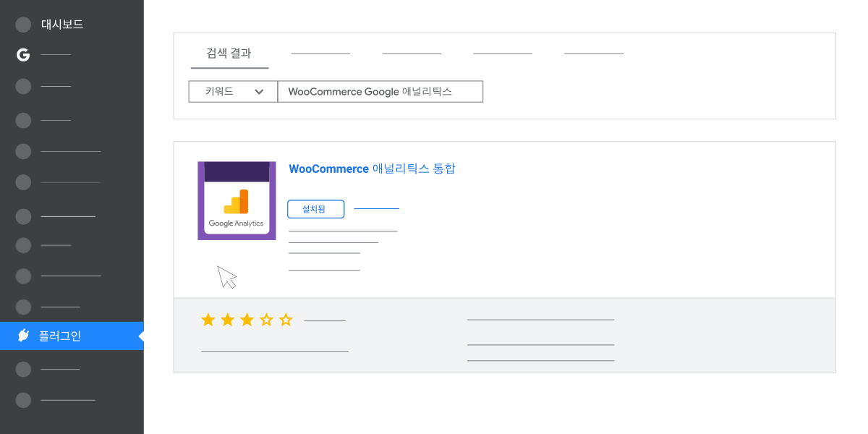This screenshot has height=434, width=868.
Task: Focus the WooCommerce Google 애널리틱스 search field
Action: (x=380, y=92)
